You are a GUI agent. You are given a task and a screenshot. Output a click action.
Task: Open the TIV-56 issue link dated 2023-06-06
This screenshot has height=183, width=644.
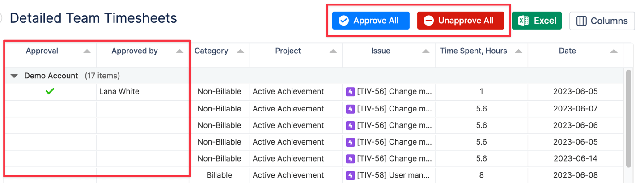click(x=394, y=125)
